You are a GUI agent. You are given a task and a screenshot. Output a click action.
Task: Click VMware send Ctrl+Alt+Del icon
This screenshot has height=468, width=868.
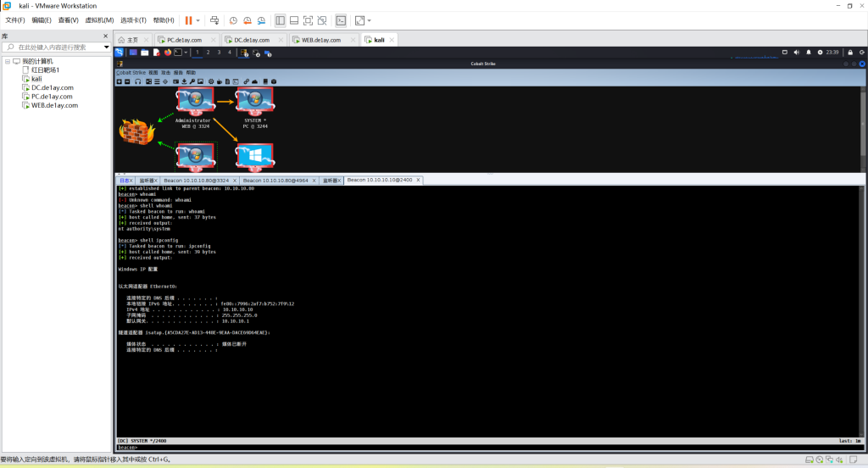214,20
